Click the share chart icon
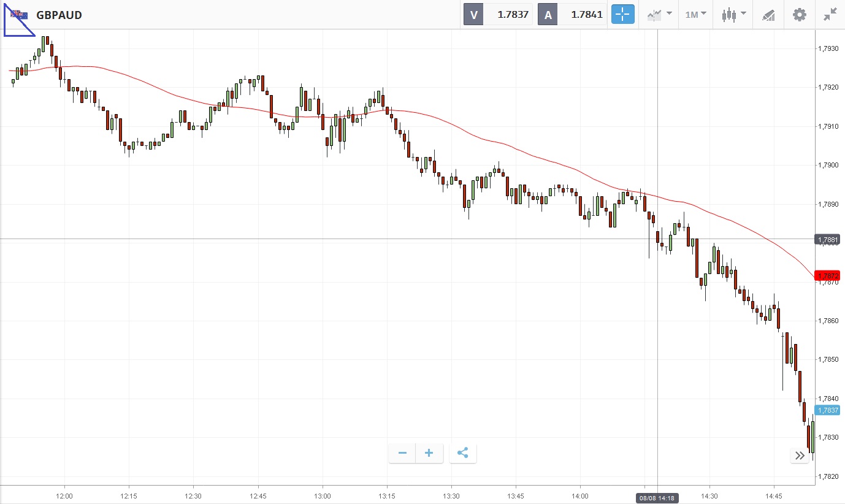Image resolution: width=845 pixels, height=504 pixels. tap(463, 453)
